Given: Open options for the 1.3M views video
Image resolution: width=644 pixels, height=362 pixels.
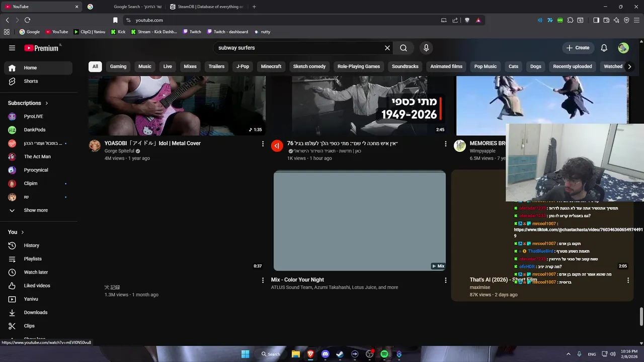Looking at the screenshot, I should [x=263, y=280].
